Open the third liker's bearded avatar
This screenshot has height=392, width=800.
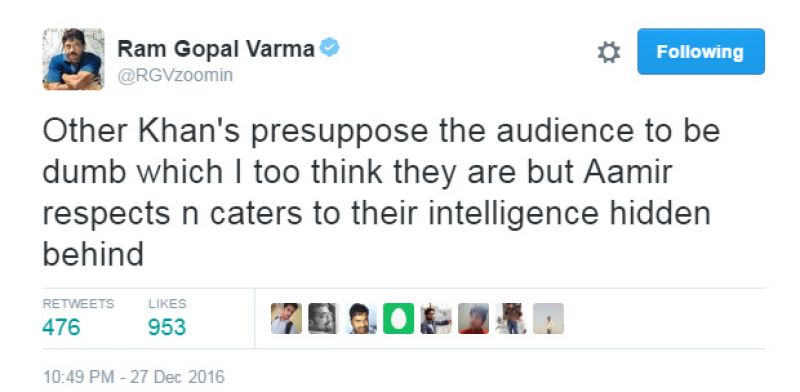tap(361, 318)
